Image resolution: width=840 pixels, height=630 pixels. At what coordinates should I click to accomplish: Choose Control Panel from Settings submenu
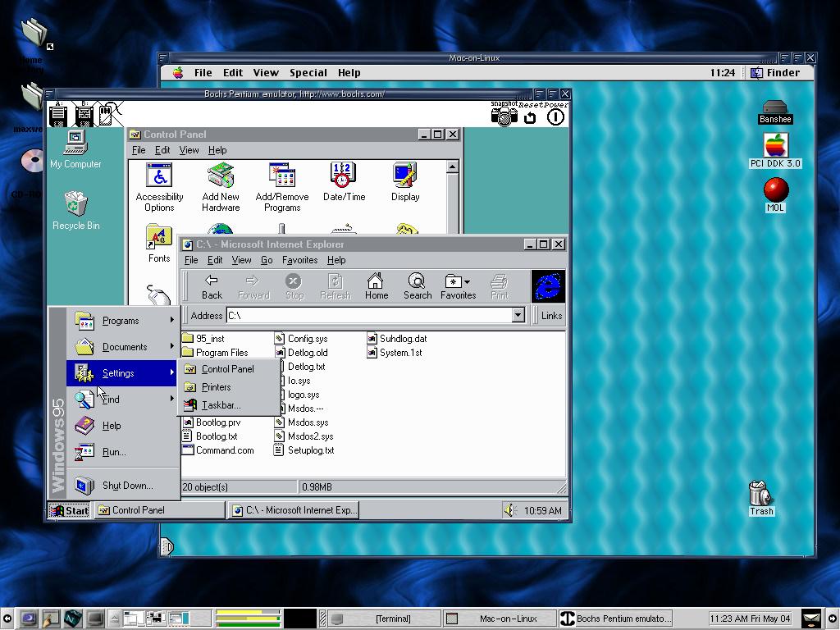tap(229, 369)
